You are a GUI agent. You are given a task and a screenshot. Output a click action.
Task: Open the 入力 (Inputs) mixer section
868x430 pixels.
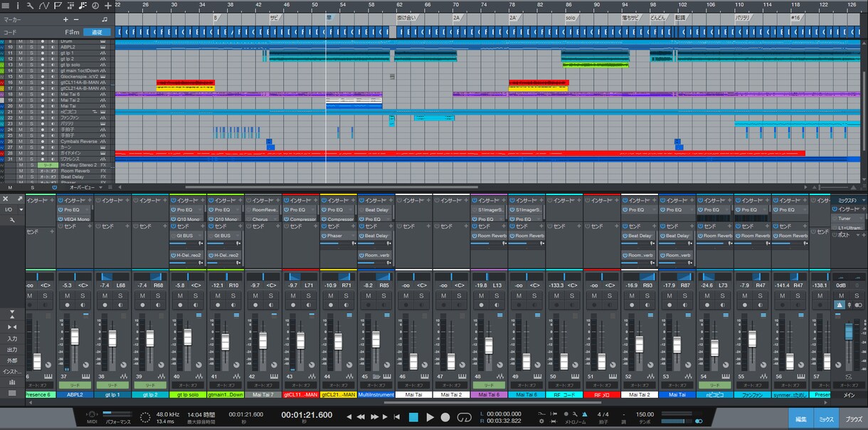(12, 338)
